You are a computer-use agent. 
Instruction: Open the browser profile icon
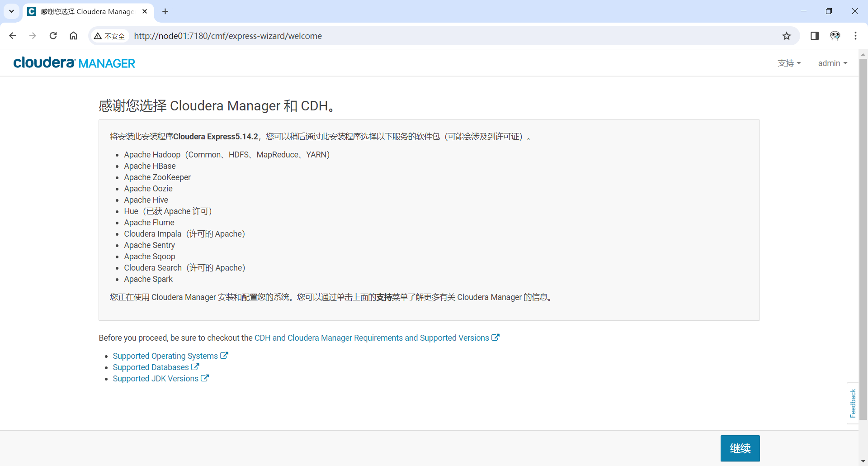pos(835,36)
